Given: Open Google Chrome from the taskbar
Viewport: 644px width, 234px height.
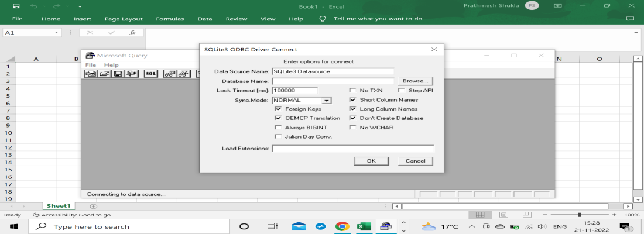Looking at the screenshot, I should click(x=342, y=226).
